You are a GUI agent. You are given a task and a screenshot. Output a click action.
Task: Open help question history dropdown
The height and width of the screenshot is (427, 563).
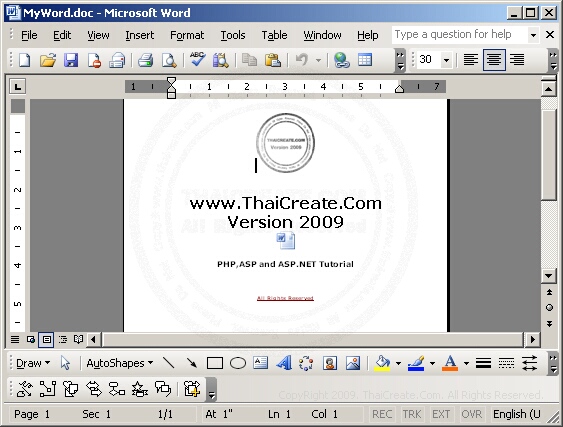[x=533, y=35]
